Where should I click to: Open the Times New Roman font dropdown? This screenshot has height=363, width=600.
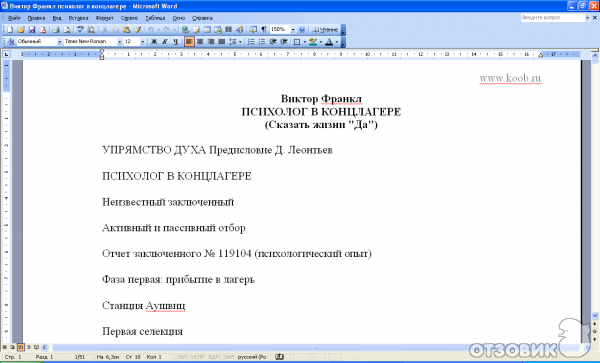click(119, 42)
